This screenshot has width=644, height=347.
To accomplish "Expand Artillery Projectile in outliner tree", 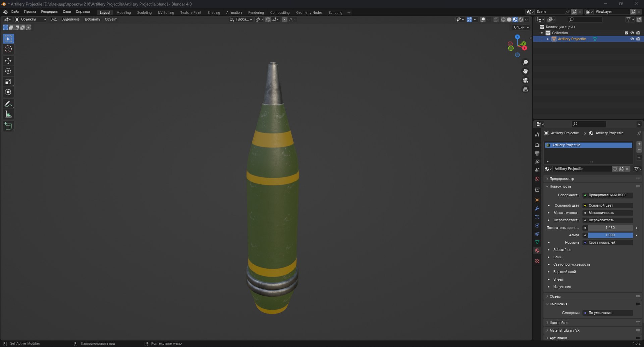I will (x=548, y=39).
